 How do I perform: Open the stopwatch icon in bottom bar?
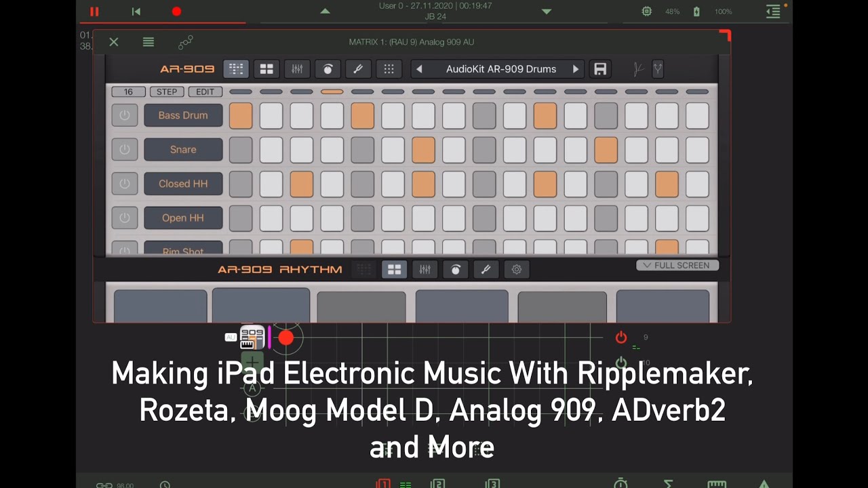coord(620,483)
